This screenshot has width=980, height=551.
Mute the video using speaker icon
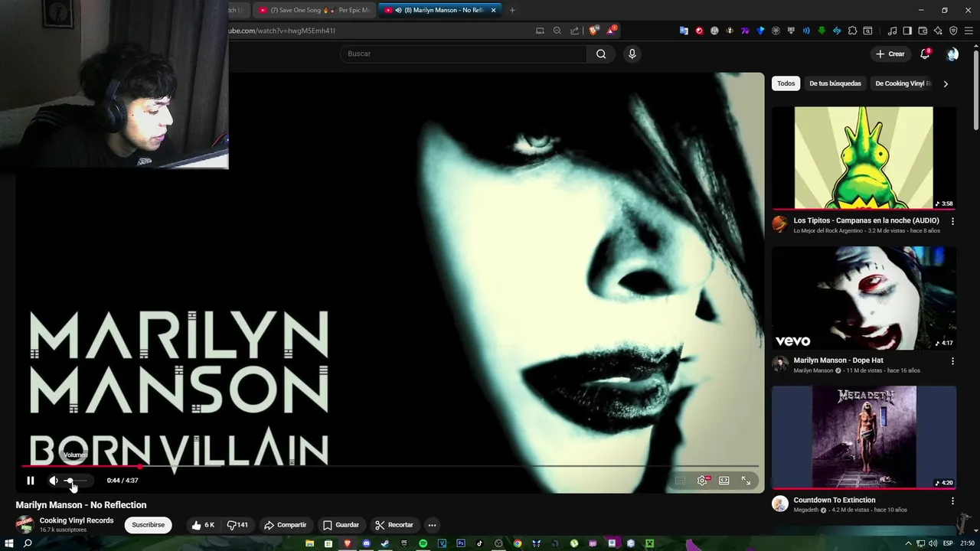coord(54,481)
